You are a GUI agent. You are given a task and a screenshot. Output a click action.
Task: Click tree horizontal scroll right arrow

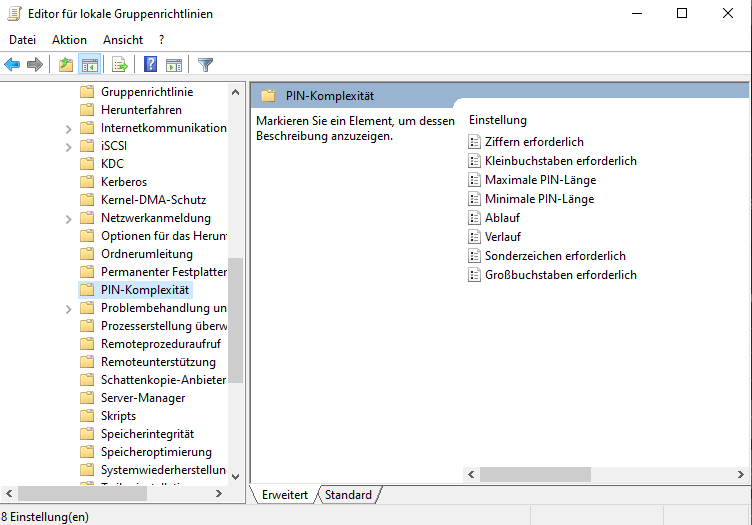[x=219, y=493]
